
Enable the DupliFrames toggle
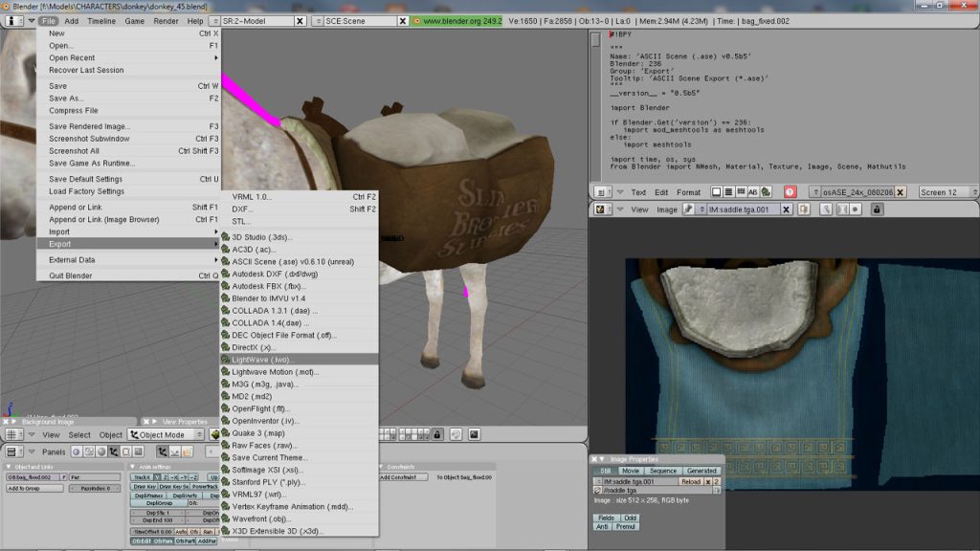pyautogui.click(x=148, y=496)
